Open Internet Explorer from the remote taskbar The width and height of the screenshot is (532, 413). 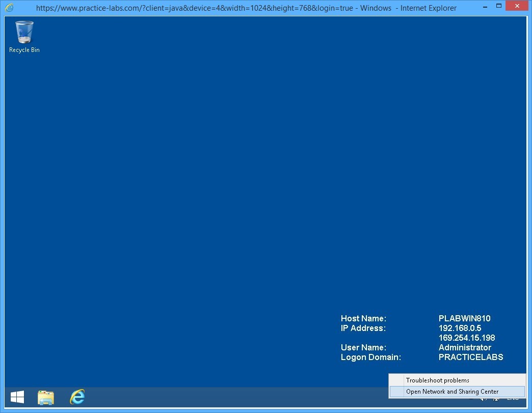(77, 397)
